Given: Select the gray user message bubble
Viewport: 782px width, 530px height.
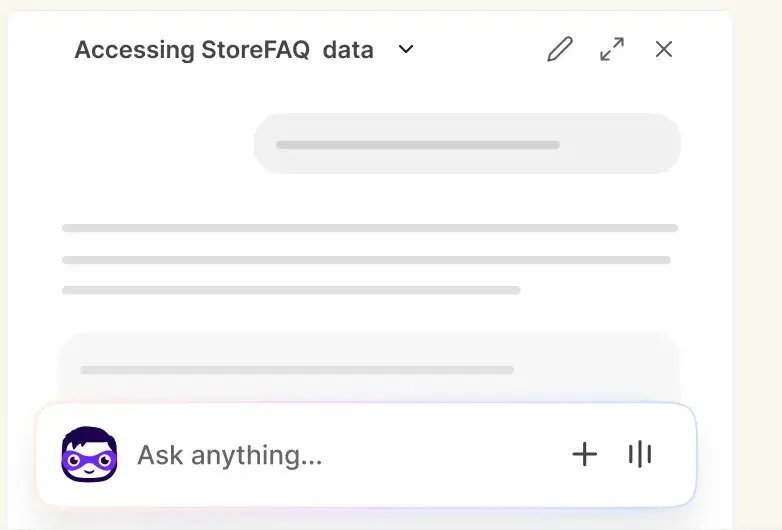Looking at the screenshot, I should pyautogui.click(x=467, y=144).
